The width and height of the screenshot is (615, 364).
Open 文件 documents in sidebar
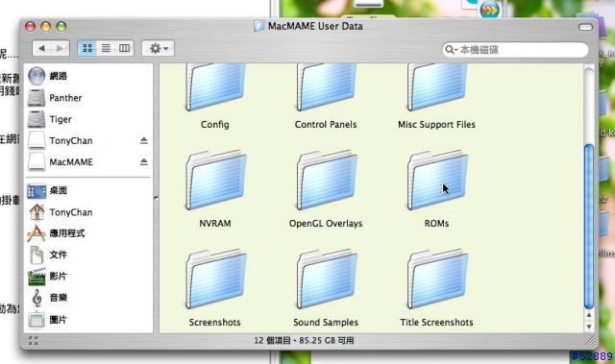point(87,255)
